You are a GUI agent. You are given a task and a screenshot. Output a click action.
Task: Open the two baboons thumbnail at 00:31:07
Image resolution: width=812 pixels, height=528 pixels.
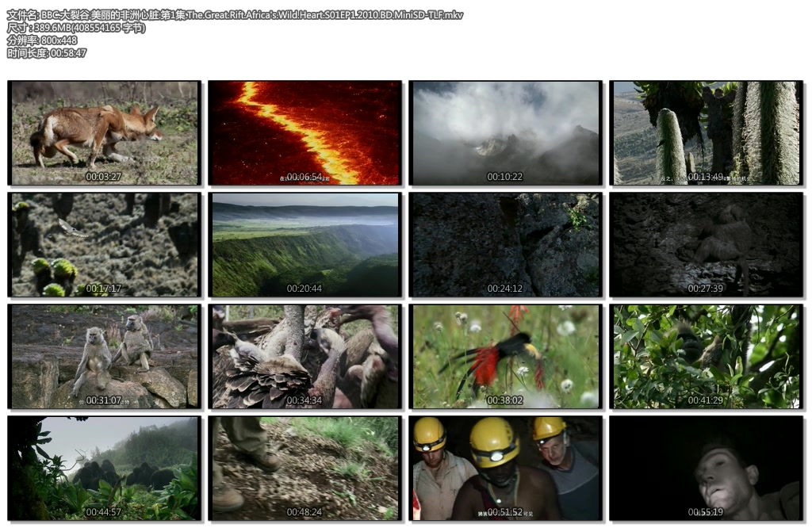point(104,356)
